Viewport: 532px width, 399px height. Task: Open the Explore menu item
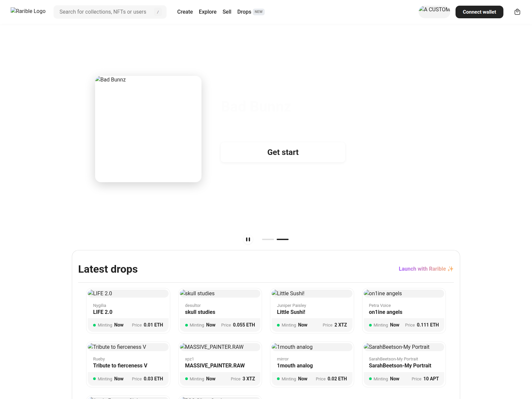coord(207,12)
